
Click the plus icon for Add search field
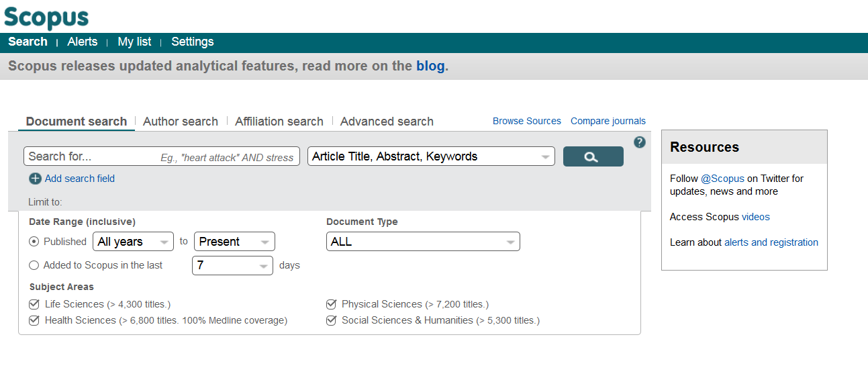pyautogui.click(x=35, y=179)
